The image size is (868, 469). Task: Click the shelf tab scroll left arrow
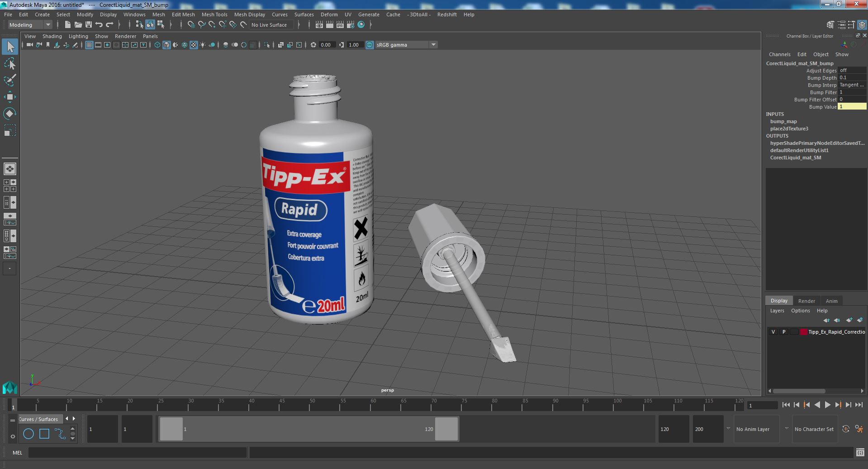click(x=67, y=419)
